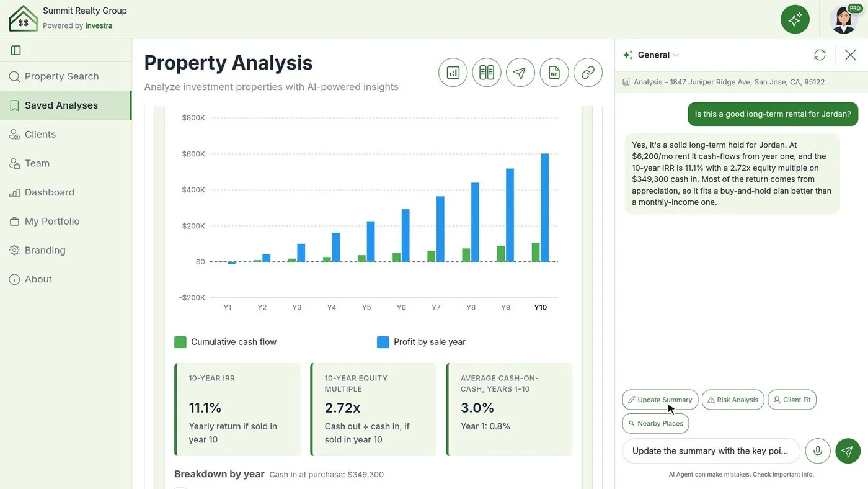Open Dashboard from sidebar
This screenshot has height=489, width=868.
[x=66, y=192]
